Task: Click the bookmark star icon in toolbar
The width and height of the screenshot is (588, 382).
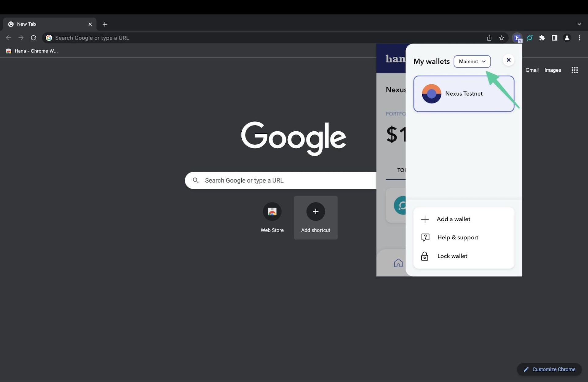Action: coord(502,38)
